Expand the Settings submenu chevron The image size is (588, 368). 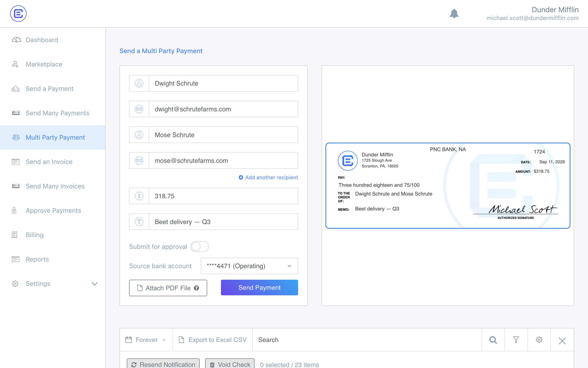click(x=95, y=284)
